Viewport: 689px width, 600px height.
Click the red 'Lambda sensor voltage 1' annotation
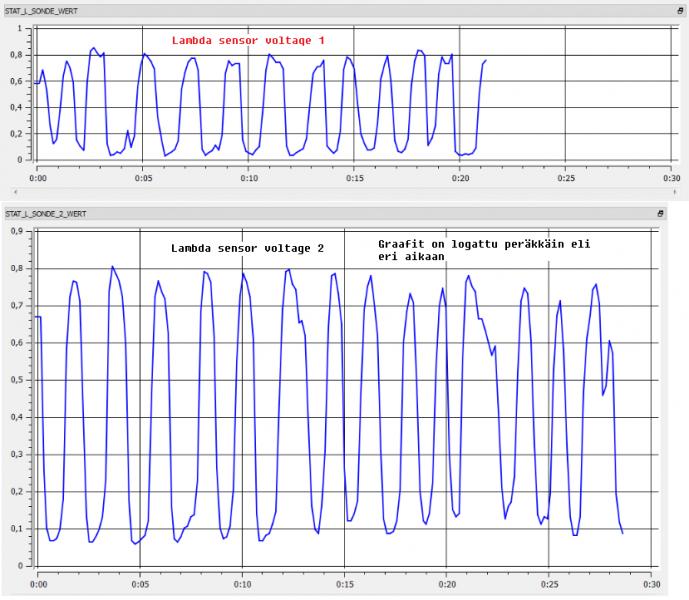tap(248, 40)
